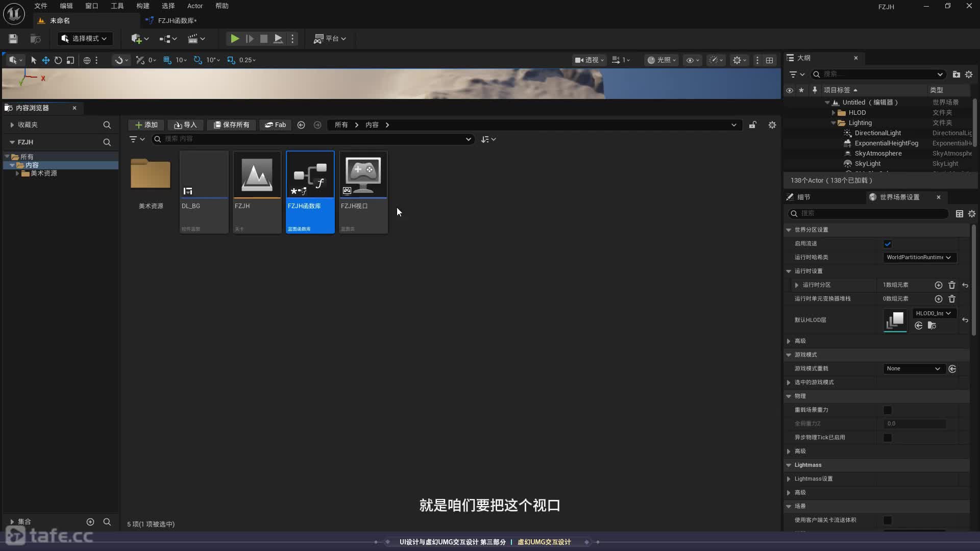Click the 保存所有 button
Image resolution: width=980 pixels, height=551 pixels.
[x=231, y=125]
